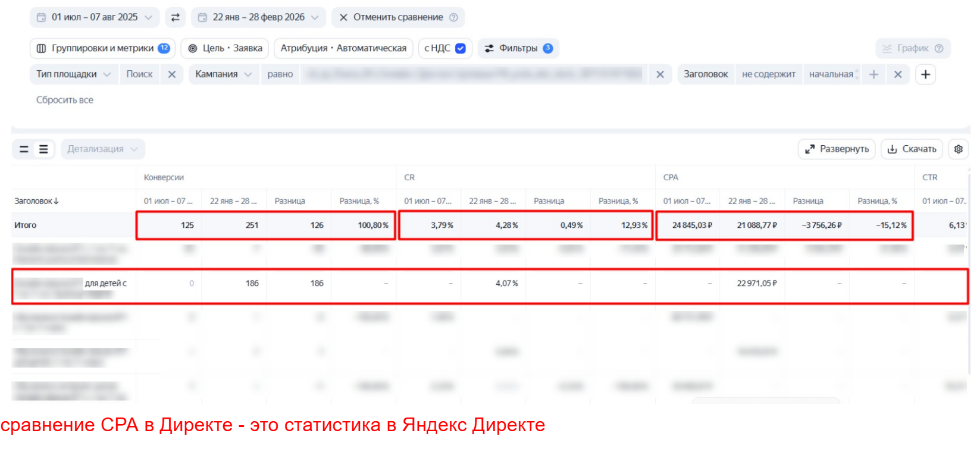Select conversions value 125 in Итого
The image size is (980, 452).
pyautogui.click(x=187, y=225)
